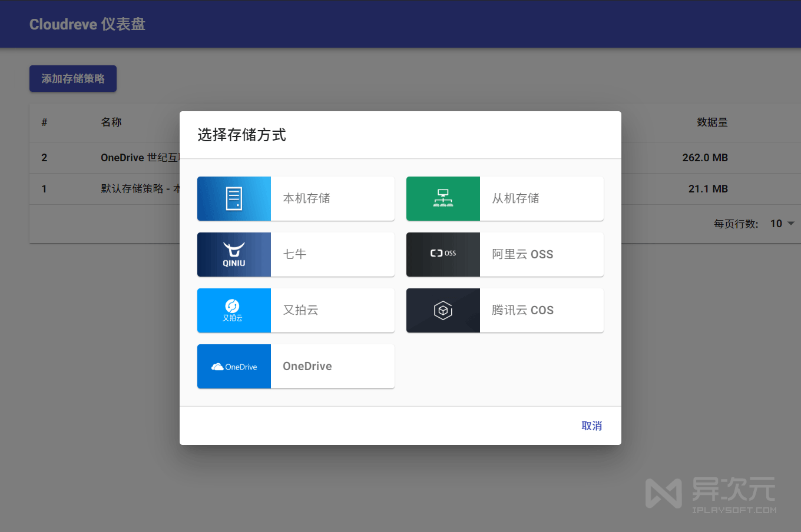The width and height of the screenshot is (801, 532).
Task: Select the OneDrive cloud logo icon
Action: click(234, 366)
